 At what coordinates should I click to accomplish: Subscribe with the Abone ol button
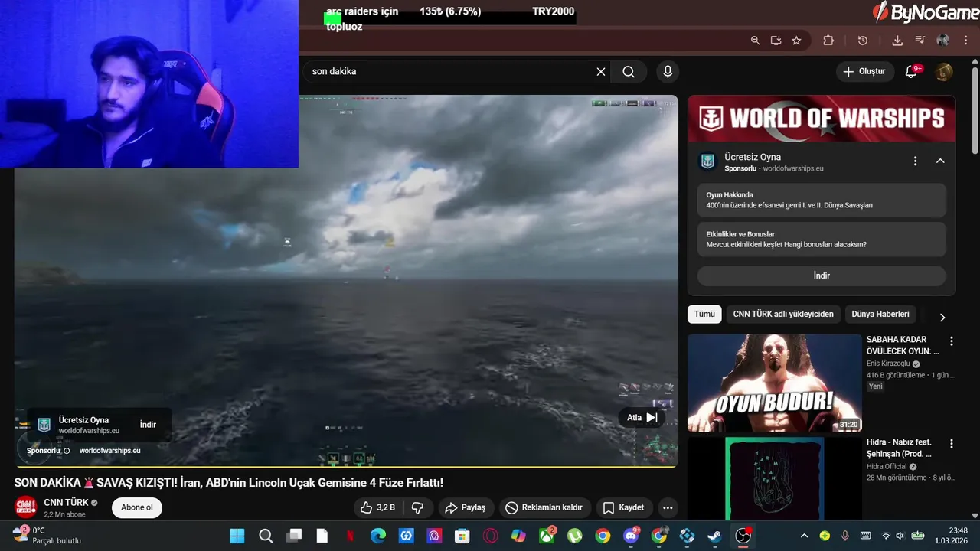pyautogui.click(x=137, y=507)
